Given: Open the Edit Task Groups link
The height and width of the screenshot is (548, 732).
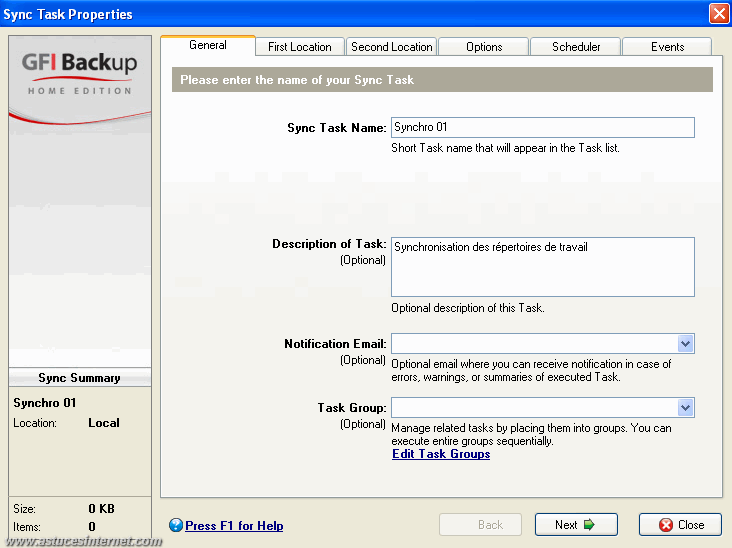Looking at the screenshot, I should (441, 454).
